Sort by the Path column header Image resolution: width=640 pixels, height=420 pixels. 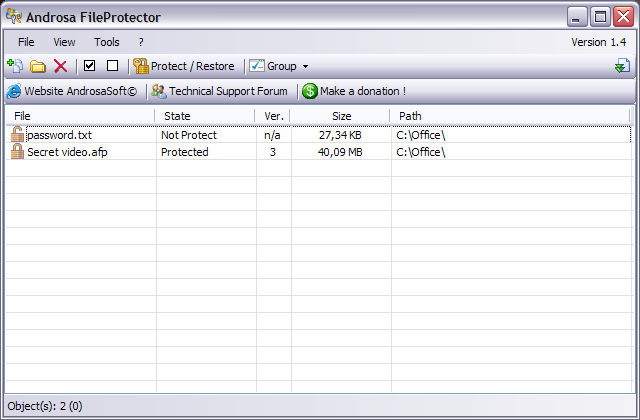510,116
